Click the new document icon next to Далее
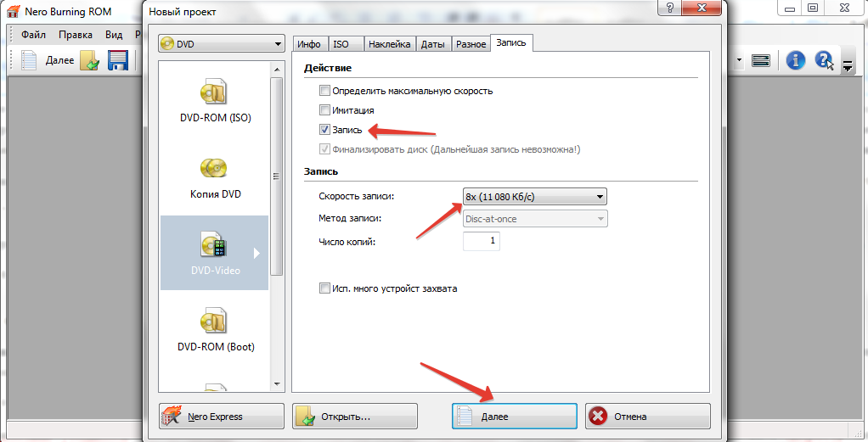The height and width of the screenshot is (442, 868). [x=29, y=60]
